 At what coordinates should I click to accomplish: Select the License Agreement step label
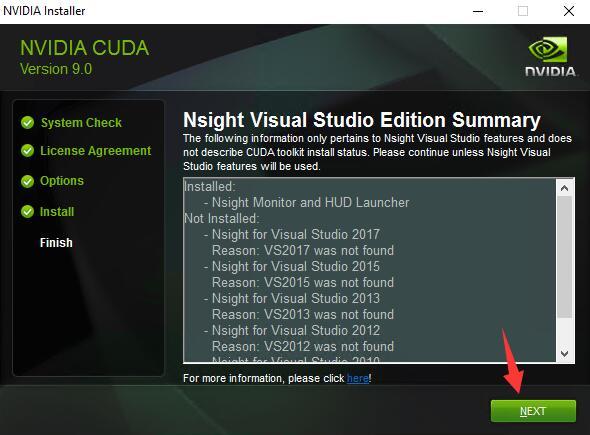(96, 151)
